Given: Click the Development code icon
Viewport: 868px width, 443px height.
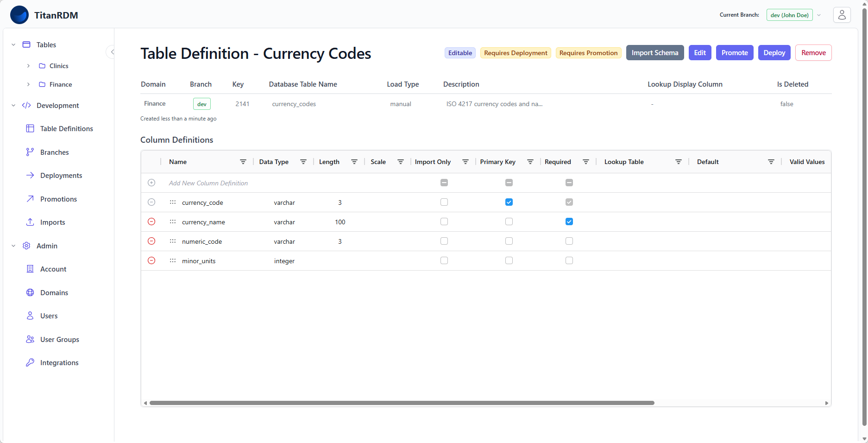Looking at the screenshot, I should coord(26,105).
